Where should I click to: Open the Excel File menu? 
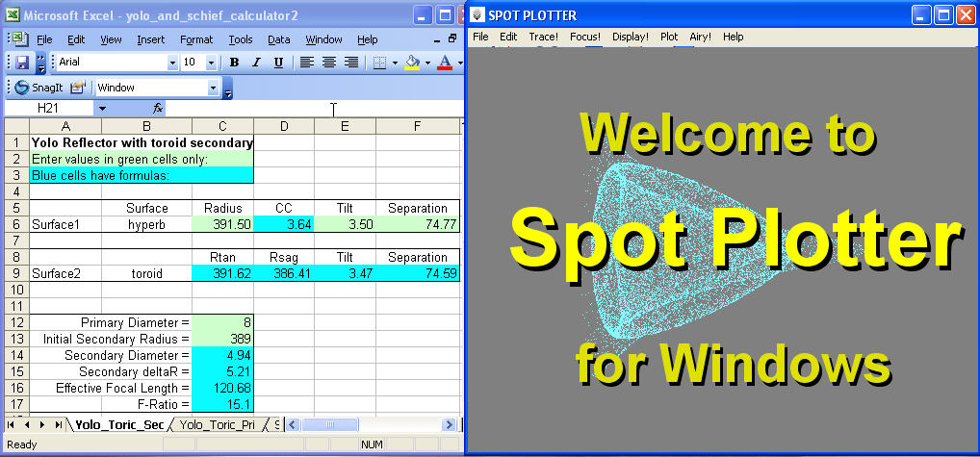[x=44, y=39]
